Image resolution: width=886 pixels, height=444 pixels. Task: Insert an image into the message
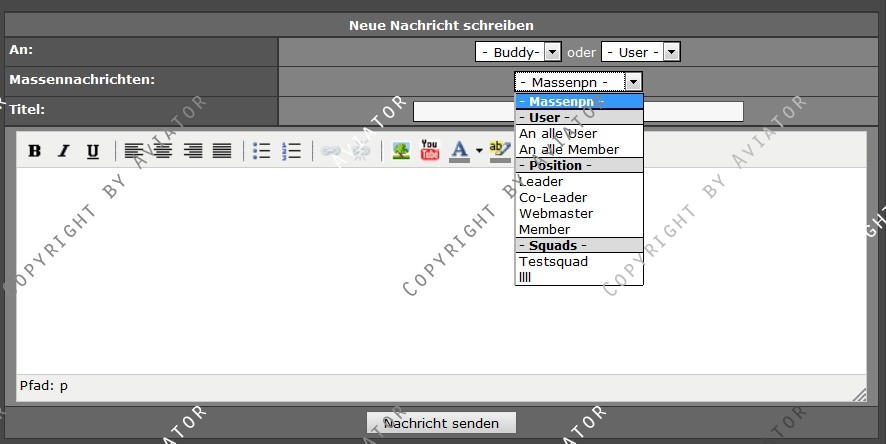[401, 151]
